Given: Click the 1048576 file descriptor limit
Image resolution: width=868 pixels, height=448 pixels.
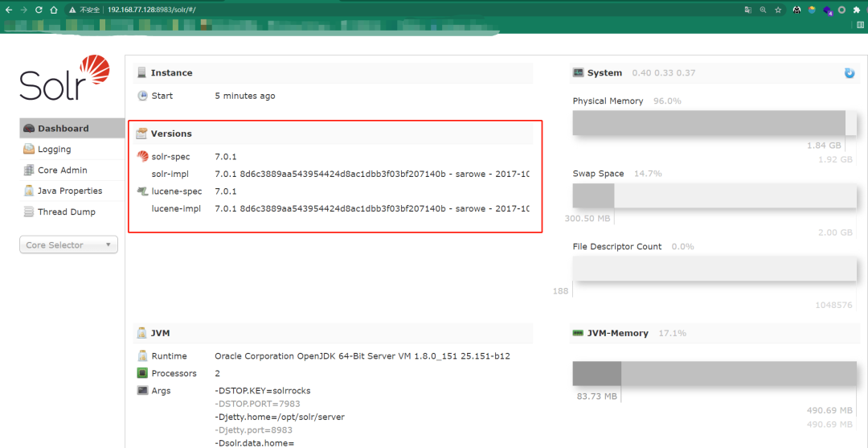Looking at the screenshot, I should (x=833, y=305).
